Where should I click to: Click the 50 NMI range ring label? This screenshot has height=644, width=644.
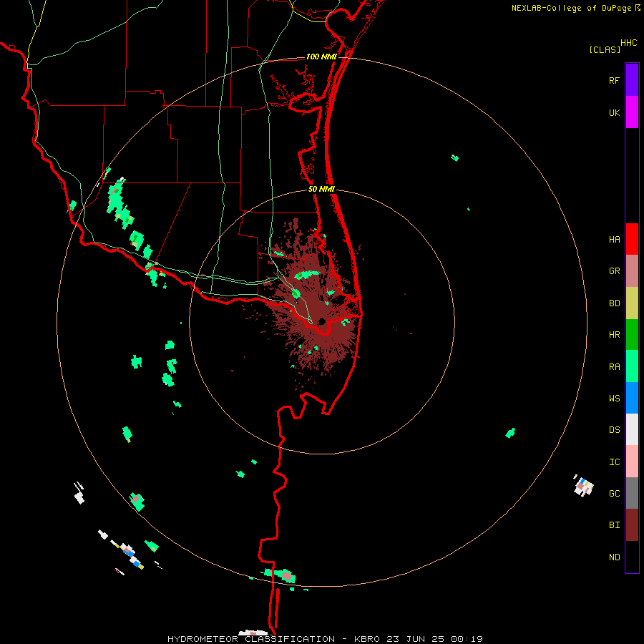[x=321, y=189]
